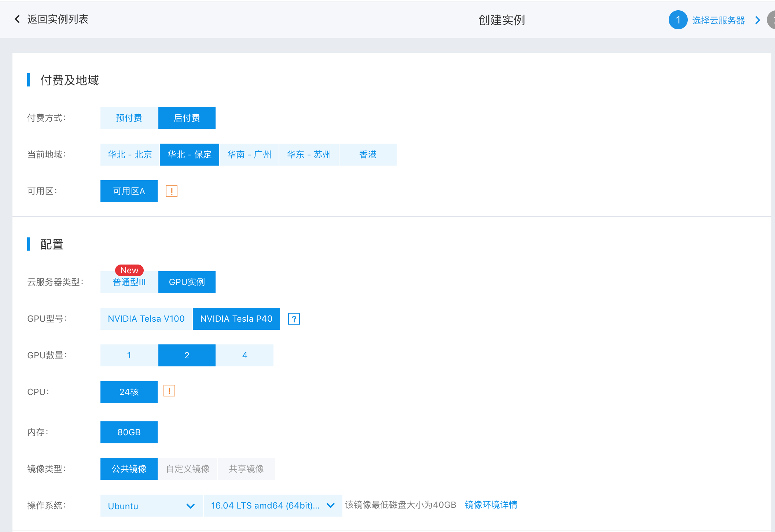Click the 付费方式 label
Screen dimensions: 775x532
[47, 118]
